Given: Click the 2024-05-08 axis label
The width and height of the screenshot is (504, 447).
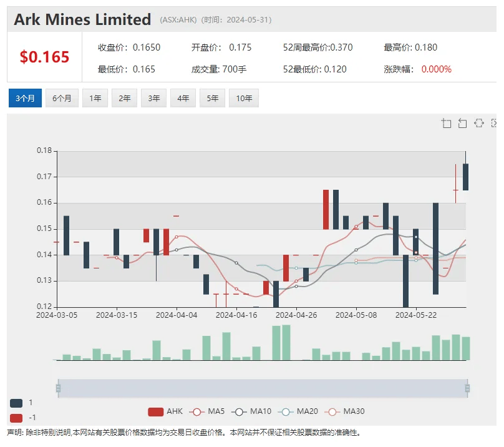Looking at the screenshot, I should pos(356,315).
